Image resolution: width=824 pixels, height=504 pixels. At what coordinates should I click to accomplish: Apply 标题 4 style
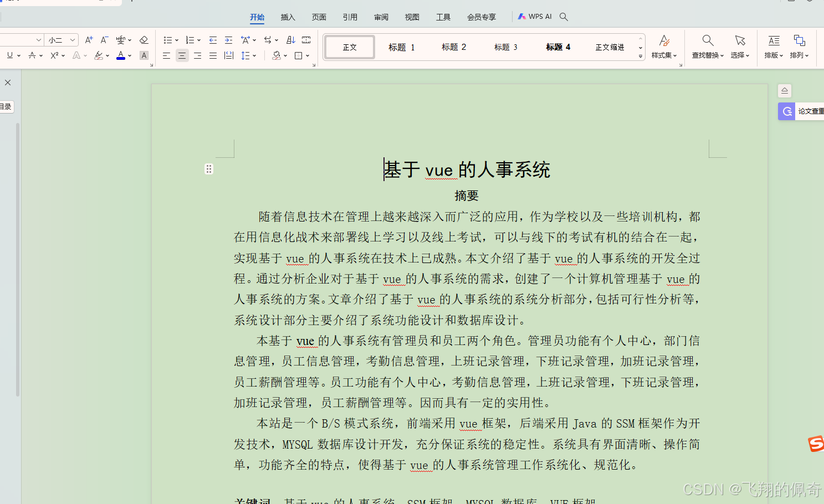pos(558,47)
